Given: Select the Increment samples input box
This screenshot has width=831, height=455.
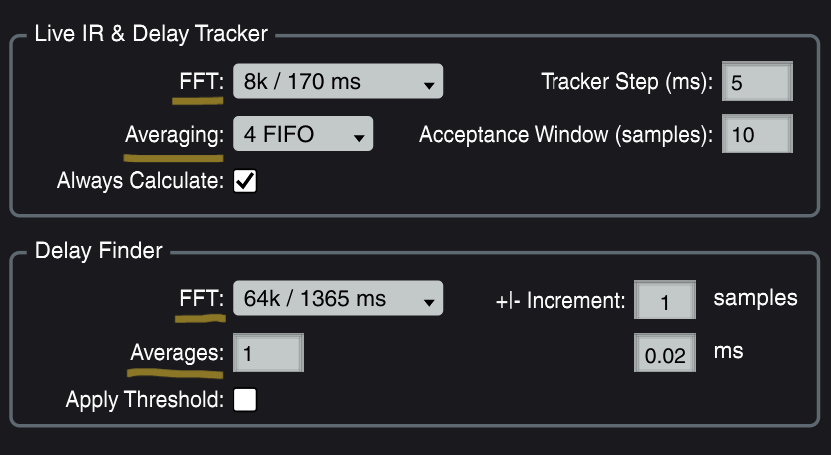Looking at the screenshot, I should (x=665, y=299).
